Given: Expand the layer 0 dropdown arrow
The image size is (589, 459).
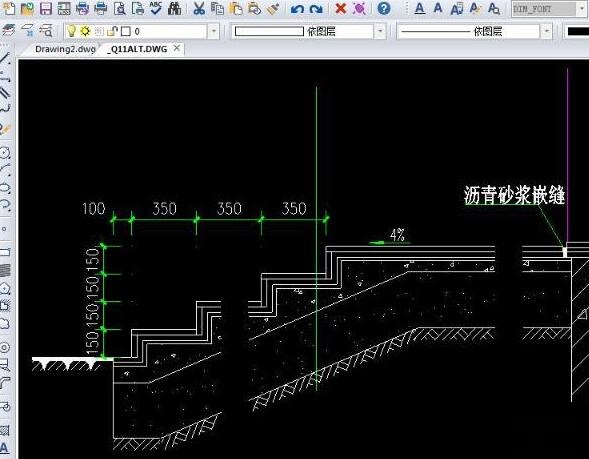Looking at the screenshot, I should point(213,31).
